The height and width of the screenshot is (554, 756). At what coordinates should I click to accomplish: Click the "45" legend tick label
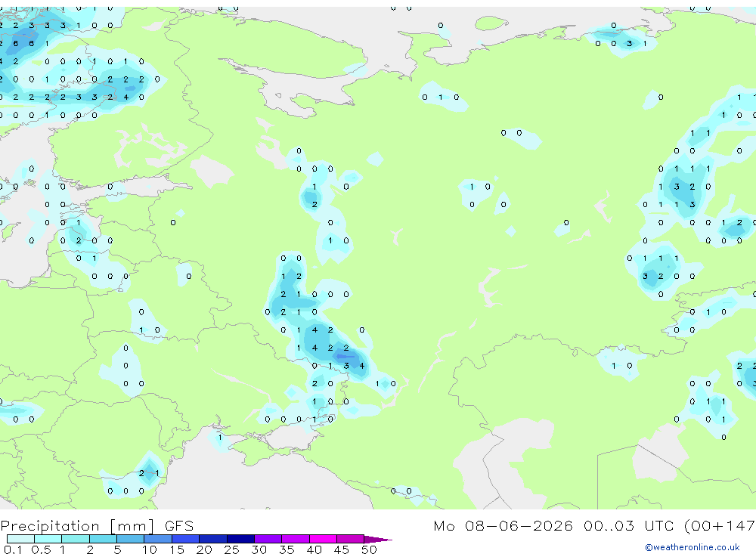(342, 549)
